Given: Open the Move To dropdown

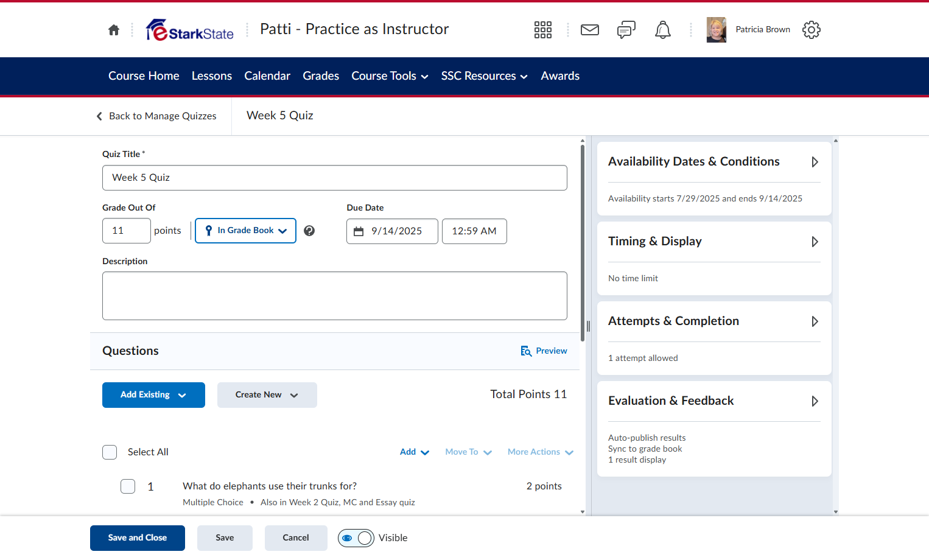Looking at the screenshot, I should [468, 452].
